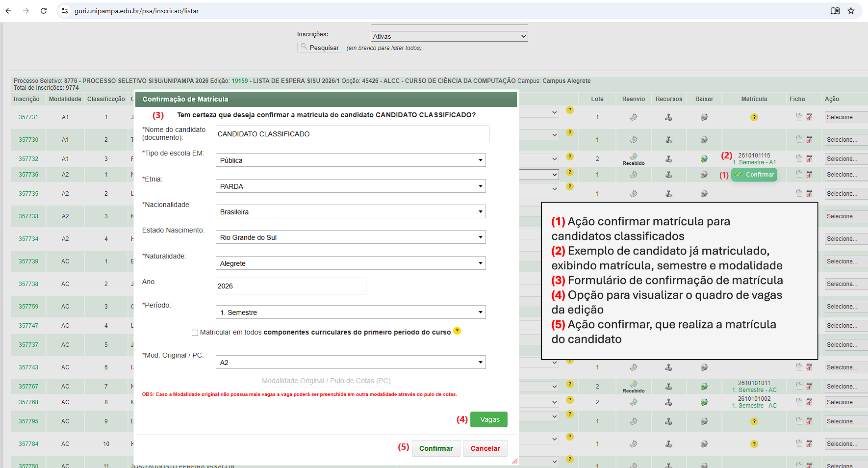This screenshot has width=868, height=468.
Task: Open the Ficha document icon for 357731
Action: click(799, 117)
